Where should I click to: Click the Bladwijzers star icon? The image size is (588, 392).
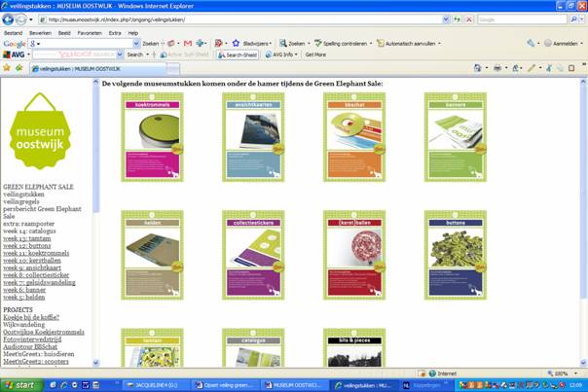point(236,44)
